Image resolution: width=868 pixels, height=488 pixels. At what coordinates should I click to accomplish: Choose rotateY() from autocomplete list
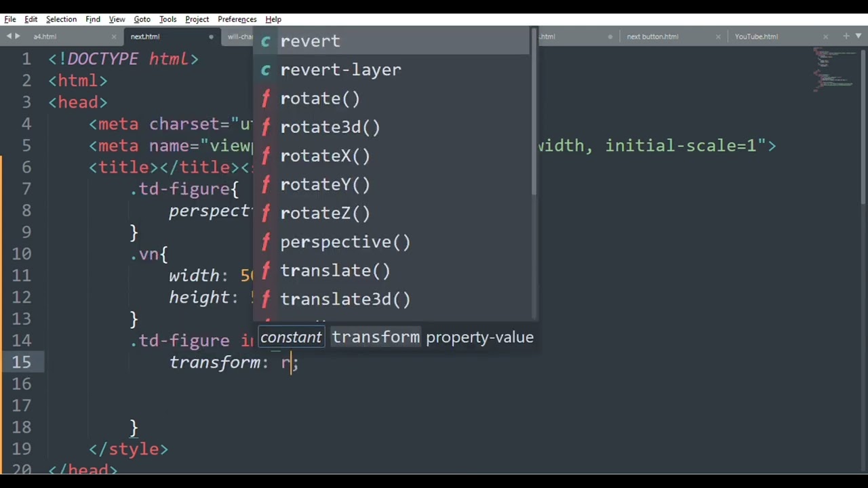point(391,184)
